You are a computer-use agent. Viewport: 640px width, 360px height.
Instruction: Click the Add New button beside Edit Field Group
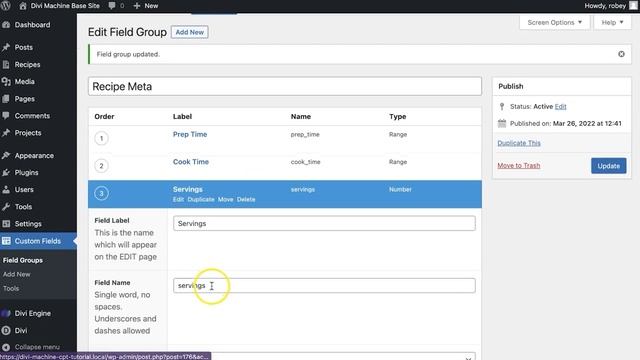coord(189,32)
